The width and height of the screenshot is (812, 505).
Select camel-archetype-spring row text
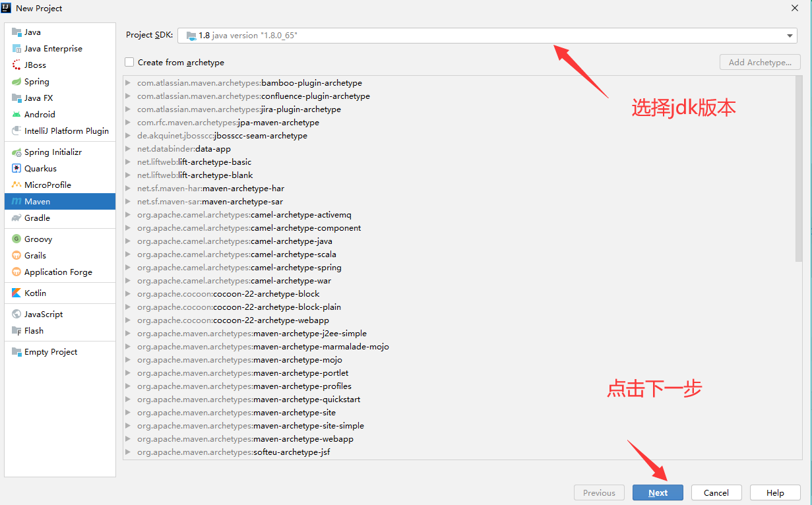click(x=239, y=268)
